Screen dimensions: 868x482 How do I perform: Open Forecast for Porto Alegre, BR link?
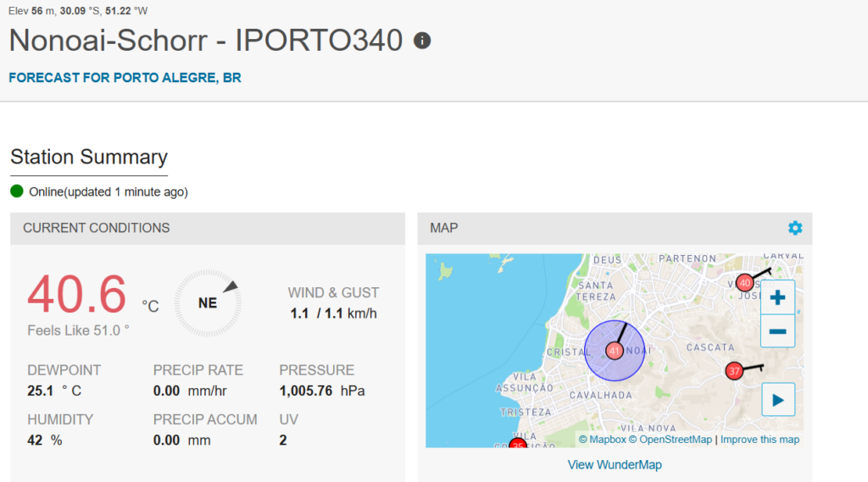click(x=125, y=78)
